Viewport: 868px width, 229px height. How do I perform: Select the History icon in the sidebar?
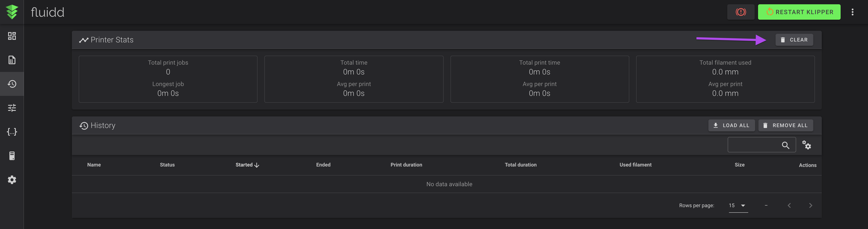coord(12,84)
